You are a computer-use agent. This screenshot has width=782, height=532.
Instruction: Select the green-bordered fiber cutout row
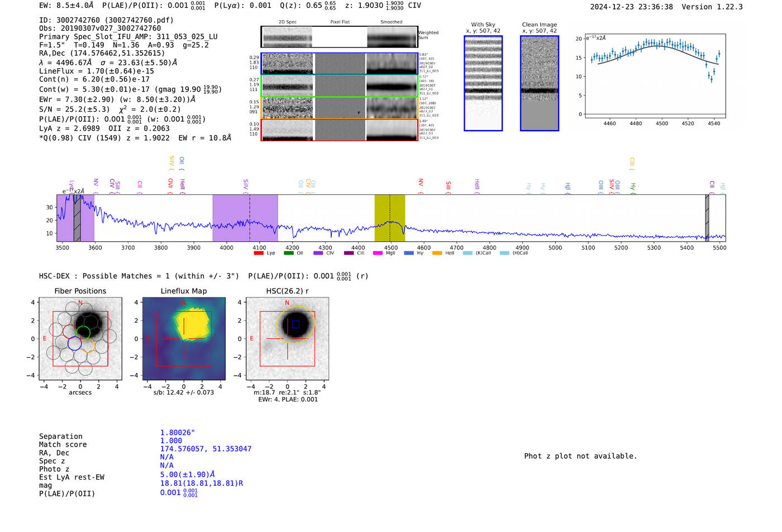[x=339, y=85]
